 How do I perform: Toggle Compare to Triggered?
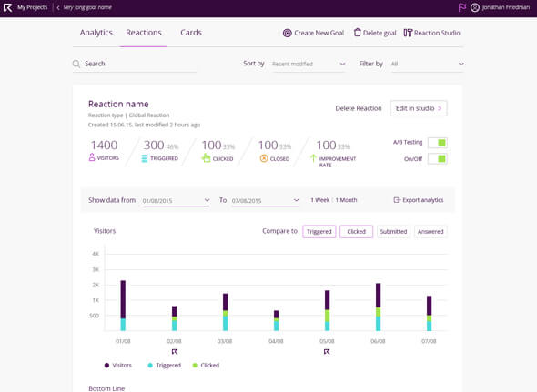pyautogui.click(x=319, y=231)
